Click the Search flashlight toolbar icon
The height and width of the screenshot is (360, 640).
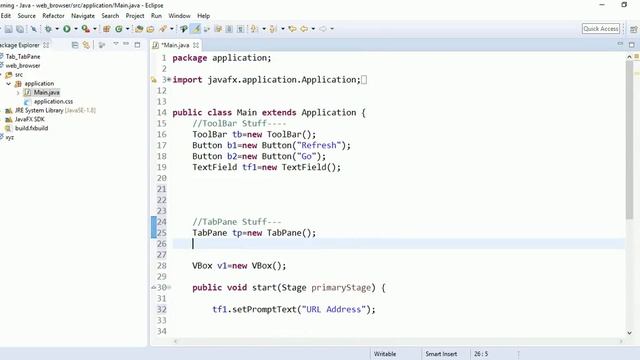pyautogui.click(x=163, y=29)
